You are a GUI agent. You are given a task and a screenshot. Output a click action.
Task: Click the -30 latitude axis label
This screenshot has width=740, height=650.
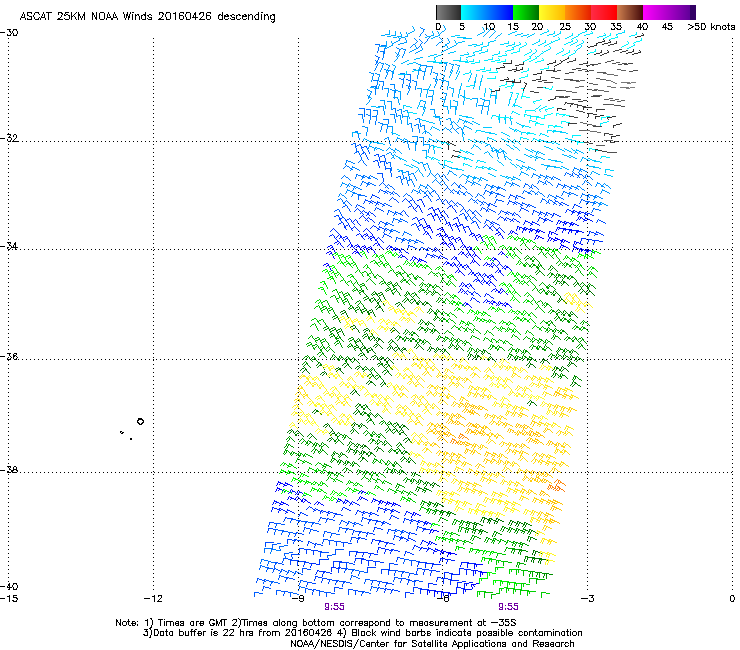pyautogui.click(x=9, y=33)
